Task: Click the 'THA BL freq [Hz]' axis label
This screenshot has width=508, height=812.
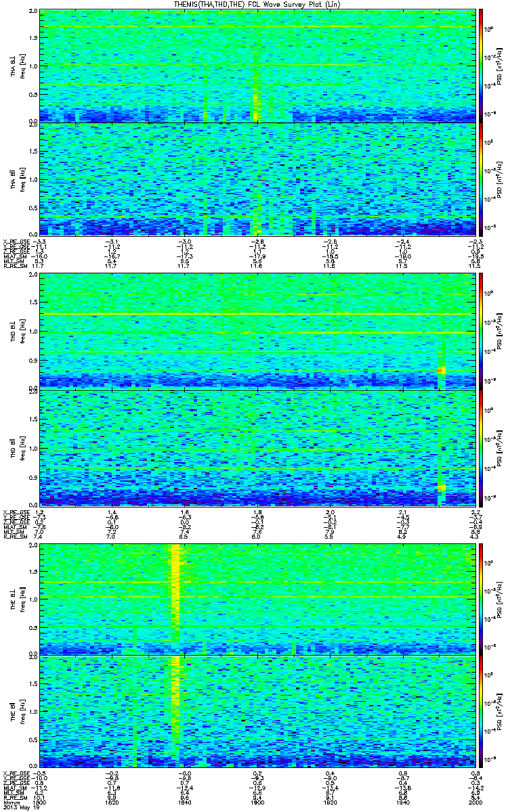Action: pos(18,66)
